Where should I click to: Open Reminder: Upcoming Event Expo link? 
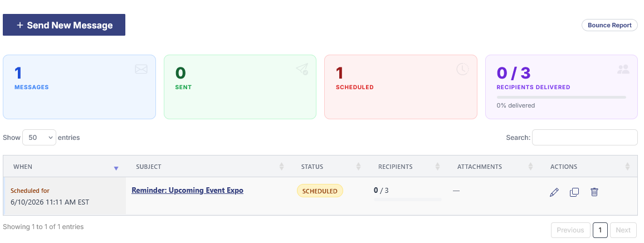click(187, 191)
